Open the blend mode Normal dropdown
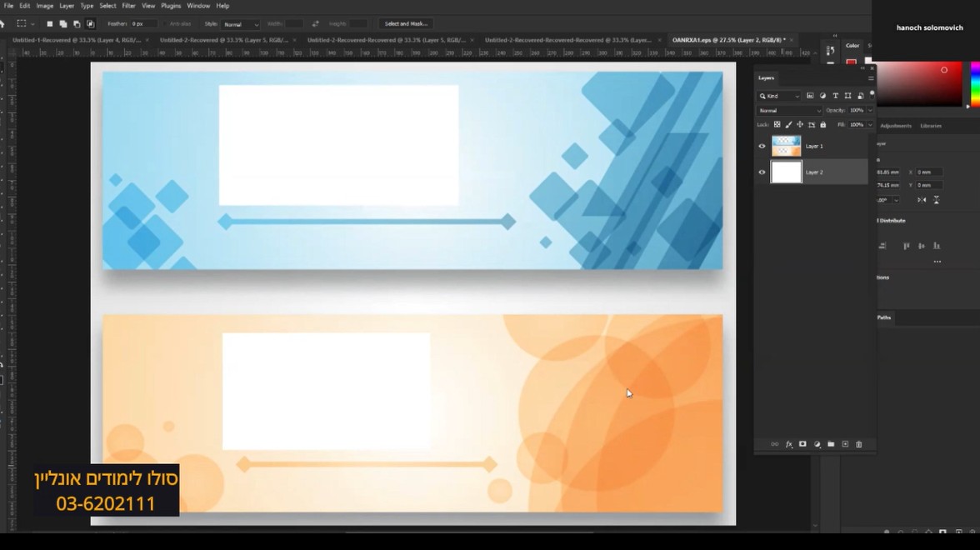The image size is (980, 550). pyautogui.click(x=789, y=110)
